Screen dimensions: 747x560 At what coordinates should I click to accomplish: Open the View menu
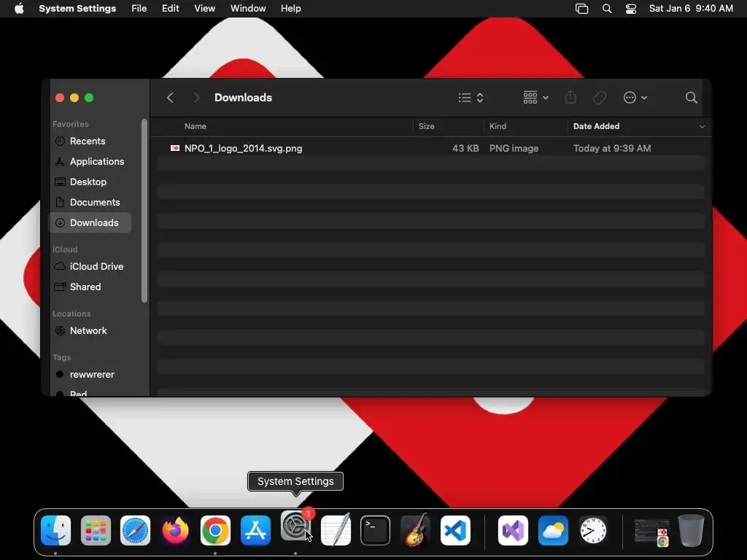[204, 9]
